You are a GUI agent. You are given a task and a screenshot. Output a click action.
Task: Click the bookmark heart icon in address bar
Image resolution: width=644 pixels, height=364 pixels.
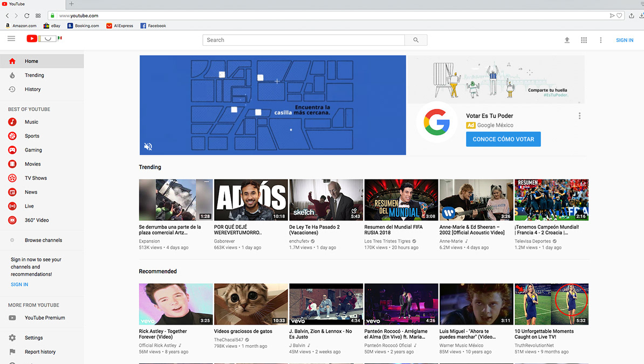coord(619,16)
